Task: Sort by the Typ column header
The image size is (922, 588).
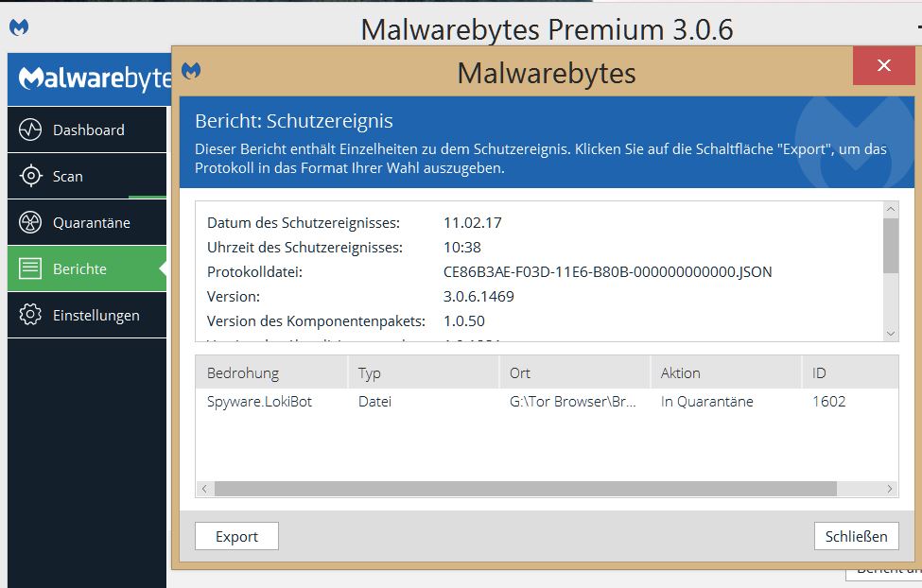Action: pyautogui.click(x=424, y=372)
